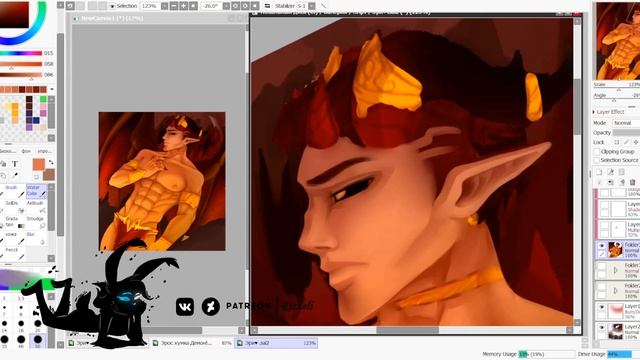The width and height of the screenshot is (640, 360).
Task: Click the background brown color box
Action: (49, 175)
